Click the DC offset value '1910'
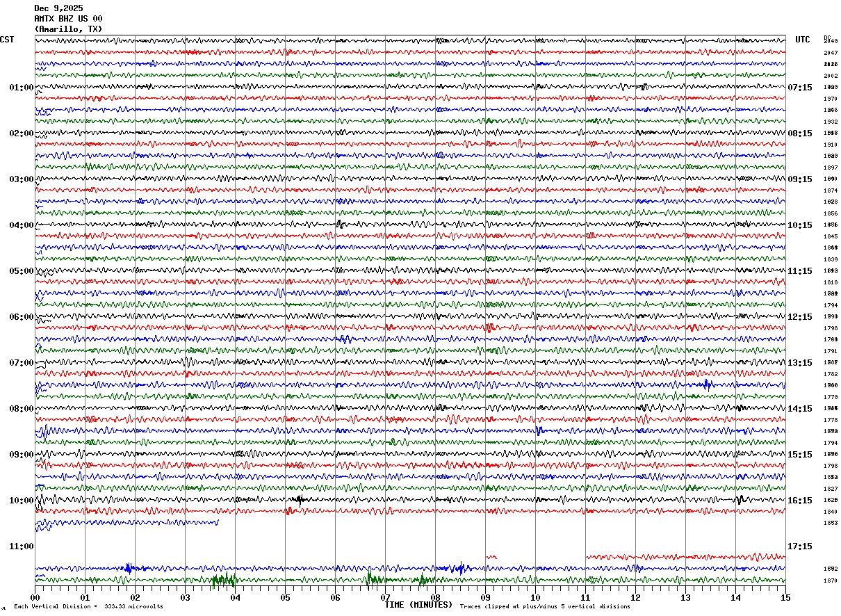Image resolution: width=841 pixels, height=616 pixels. (x=831, y=145)
